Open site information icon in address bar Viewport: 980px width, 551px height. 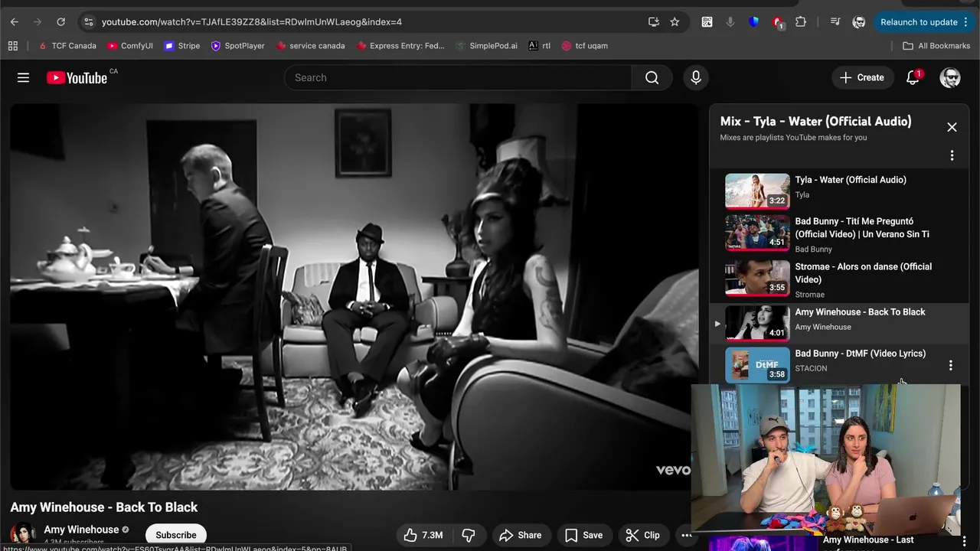pos(88,22)
